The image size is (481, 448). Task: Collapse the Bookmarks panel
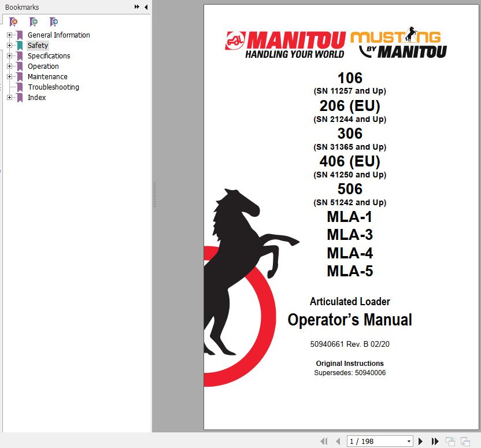146,7
